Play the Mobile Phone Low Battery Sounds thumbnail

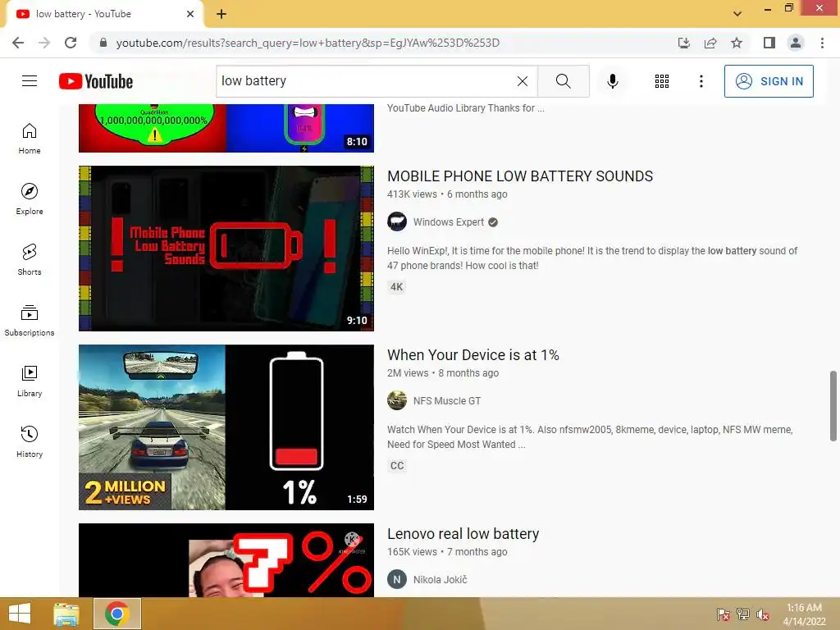tap(226, 248)
